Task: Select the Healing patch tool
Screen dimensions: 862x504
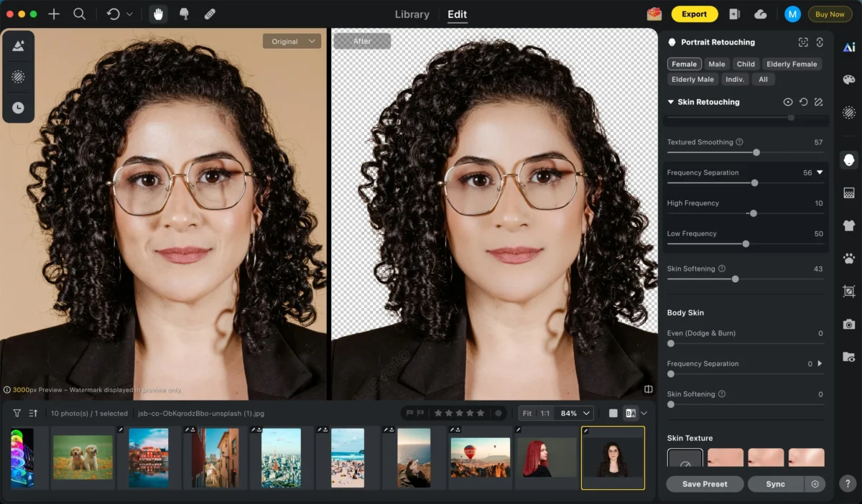Action: (209, 14)
